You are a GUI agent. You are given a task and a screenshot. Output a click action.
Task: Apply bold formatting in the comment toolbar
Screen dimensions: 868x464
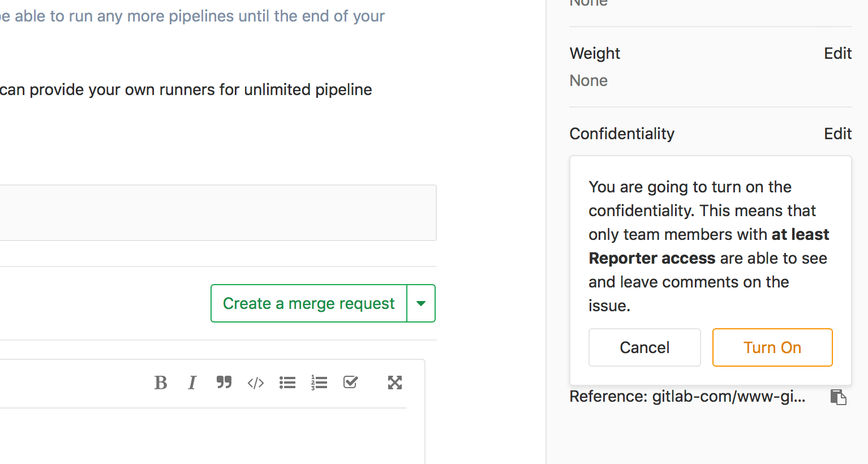(x=161, y=383)
